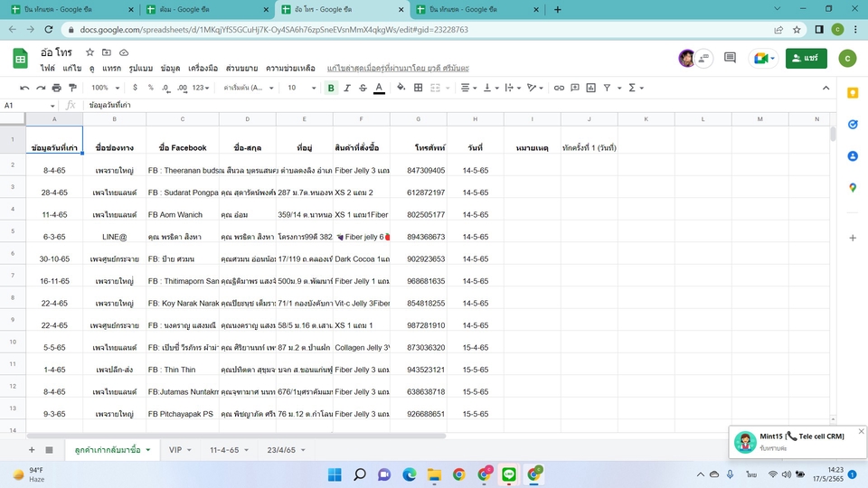The image size is (868, 488).
Task: Open the fill color picker
Action: coord(401,88)
